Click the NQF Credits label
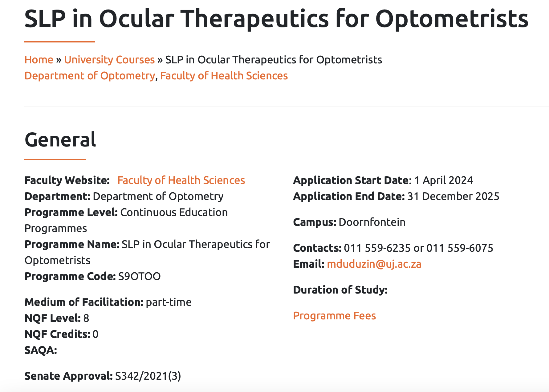 (x=57, y=334)
